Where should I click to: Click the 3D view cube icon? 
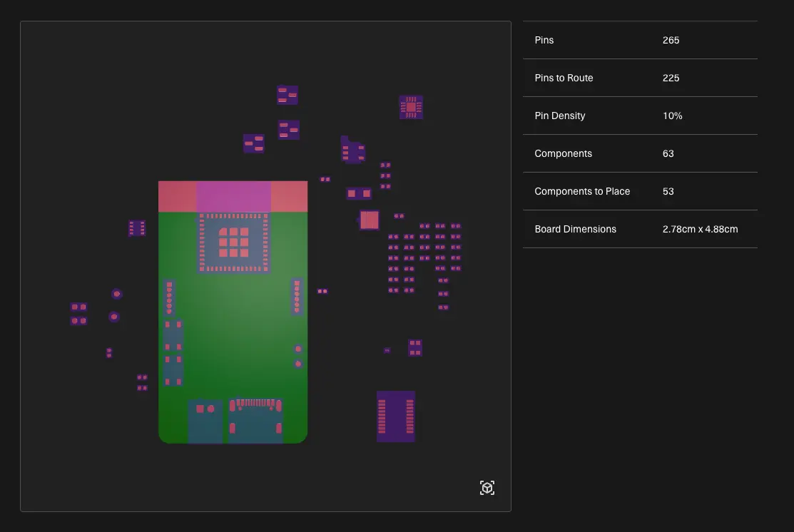(487, 488)
